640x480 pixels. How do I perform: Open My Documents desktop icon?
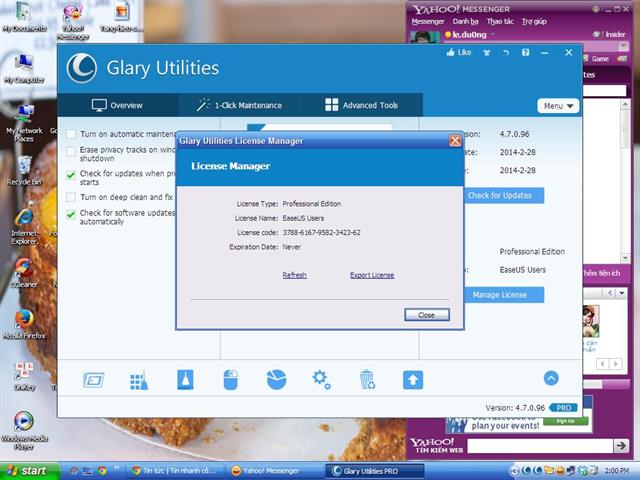[24, 17]
